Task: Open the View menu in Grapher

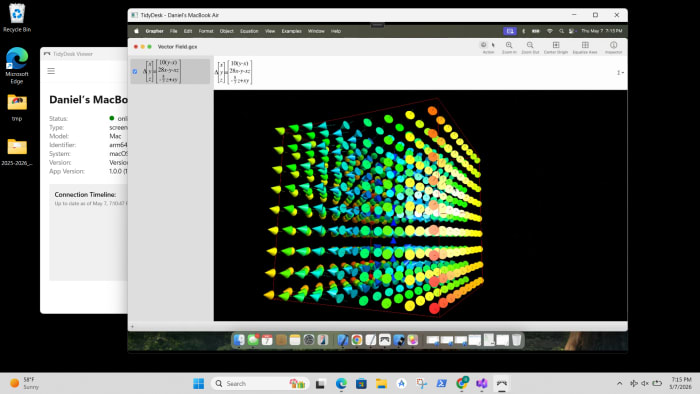Action: click(270, 31)
